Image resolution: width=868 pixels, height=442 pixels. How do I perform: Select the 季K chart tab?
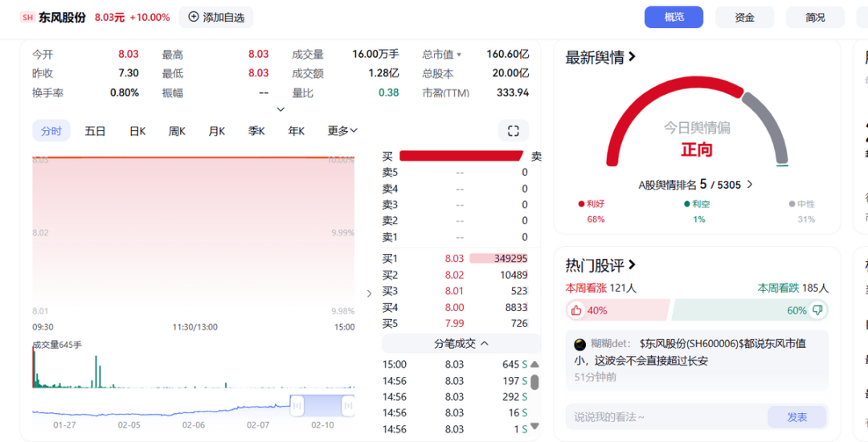point(256,131)
